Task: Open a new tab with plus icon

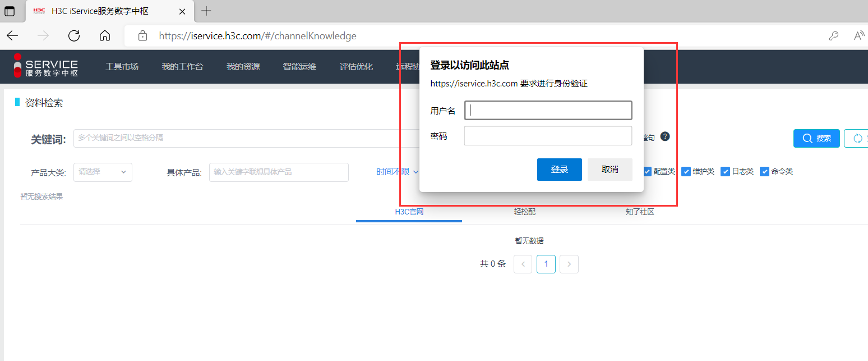Action: point(206,11)
